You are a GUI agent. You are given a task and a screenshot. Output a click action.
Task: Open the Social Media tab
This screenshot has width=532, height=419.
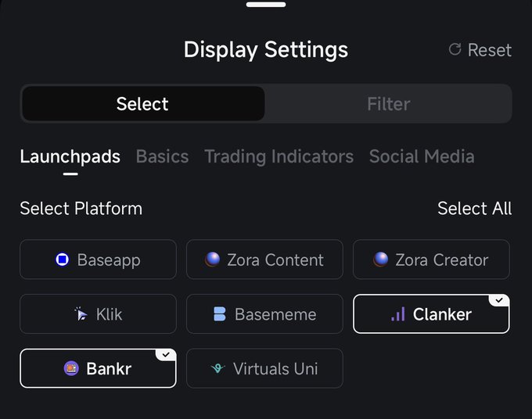tap(422, 156)
